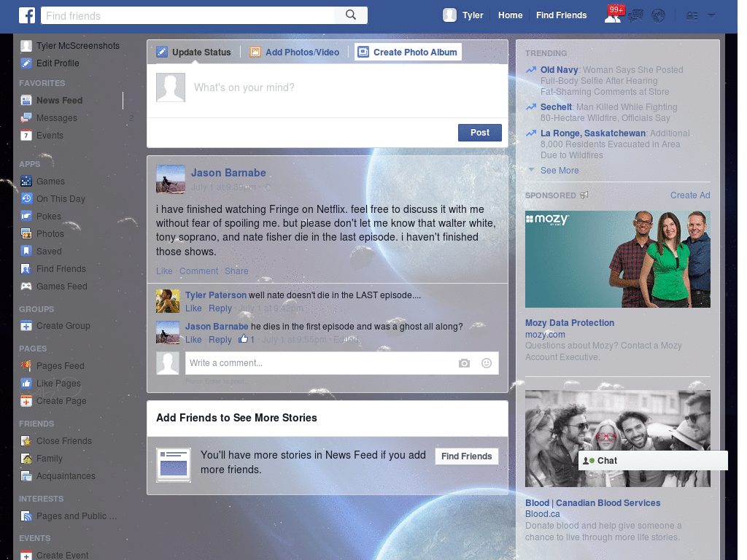Open Pokes app icon
Image resolution: width=747 pixels, height=560 pixels.
26,216
